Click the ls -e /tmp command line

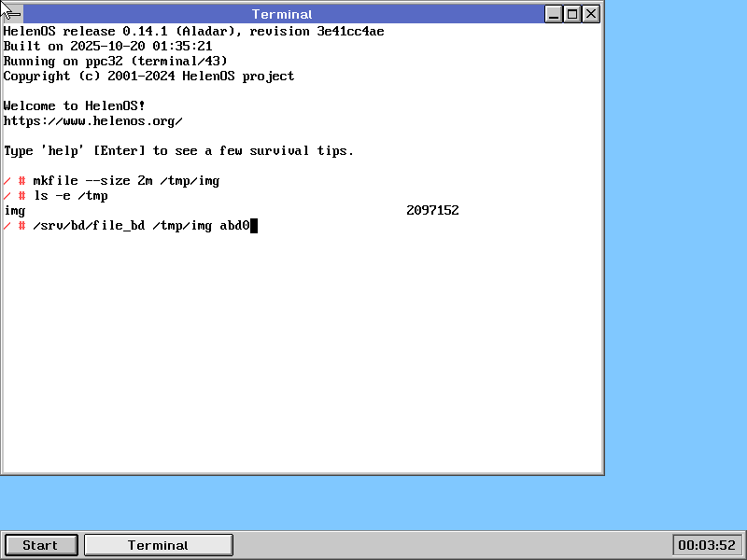(70, 196)
